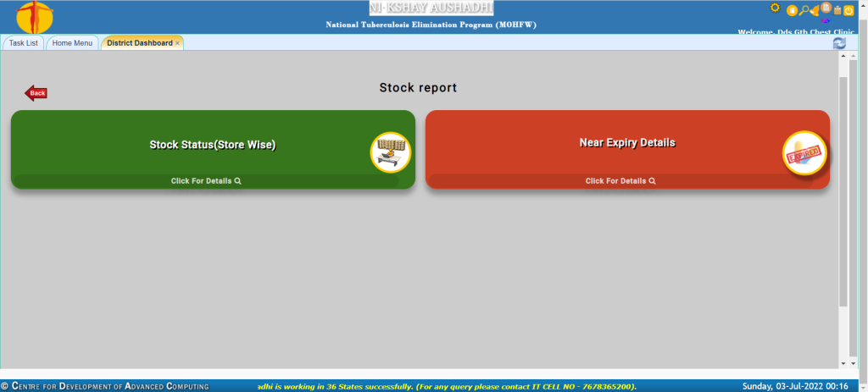Screen dimensions: 868x392
Task: Click the scrolling IT cell notice
Action: [x=448, y=386]
